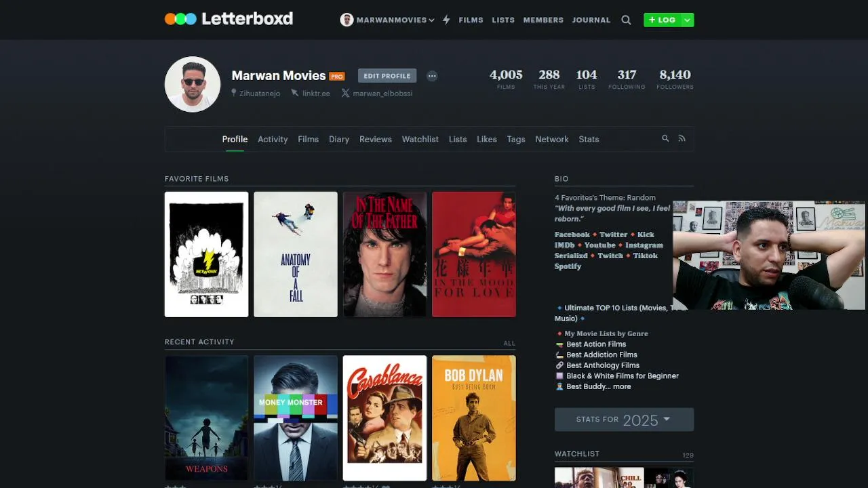The width and height of the screenshot is (868, 488).
Task: Open the marwan_elbobssi X profile link
Action: click(x=377, y=93)
